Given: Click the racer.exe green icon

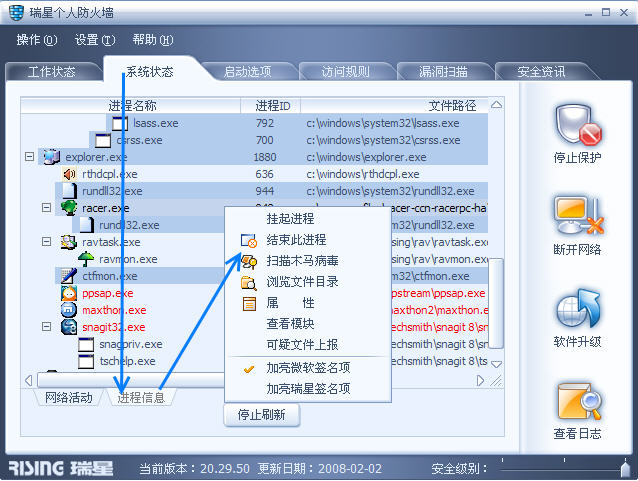Looking at the screenshot, I should point(69,208).
